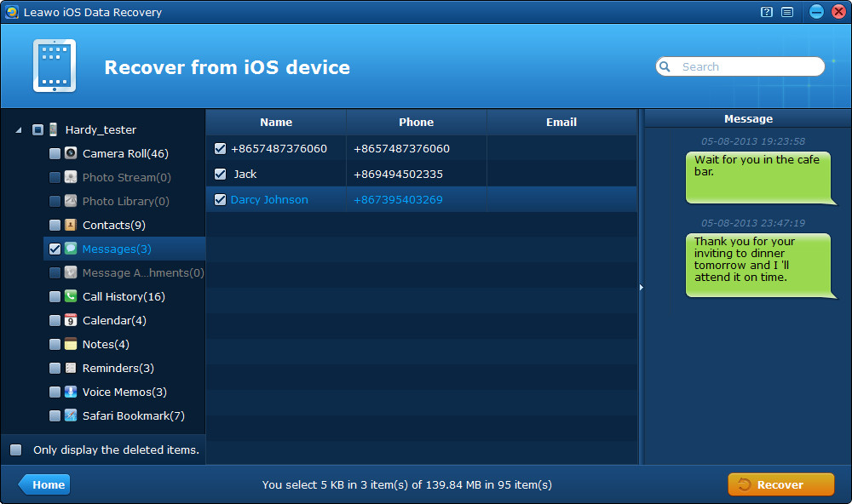Viewport: 852px width, 504px height.
Task: Uncheck the +8657487376060 message row
Action: (x=220, y=148)
